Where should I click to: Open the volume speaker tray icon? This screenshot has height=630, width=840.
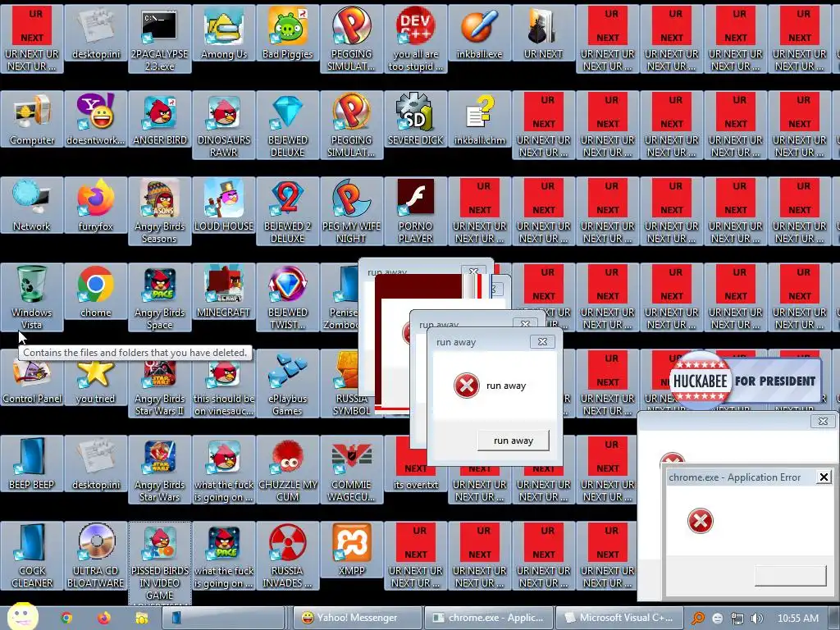756,619
